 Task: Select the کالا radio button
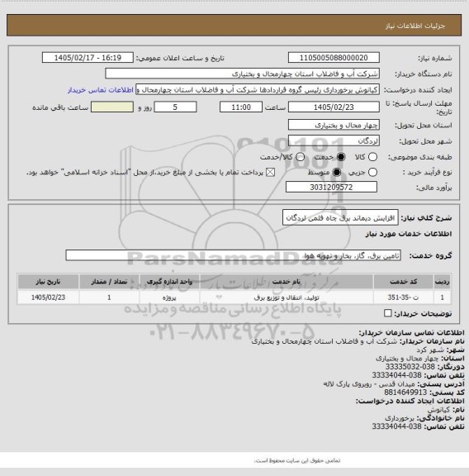[x=372, y=157]
